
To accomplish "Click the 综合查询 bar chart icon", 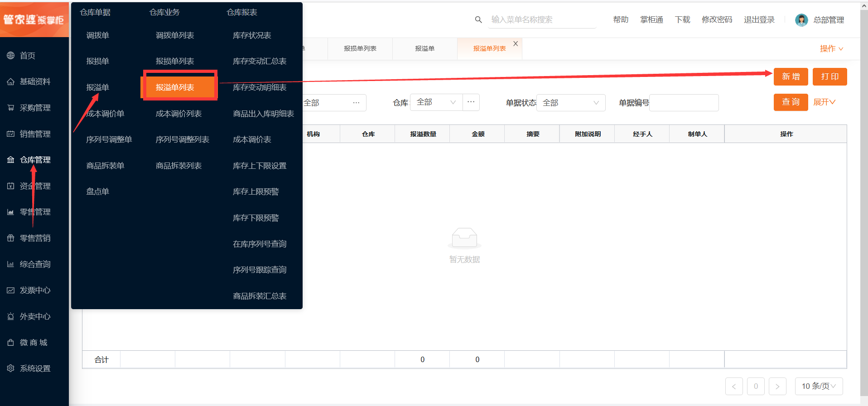I will 10,264.
